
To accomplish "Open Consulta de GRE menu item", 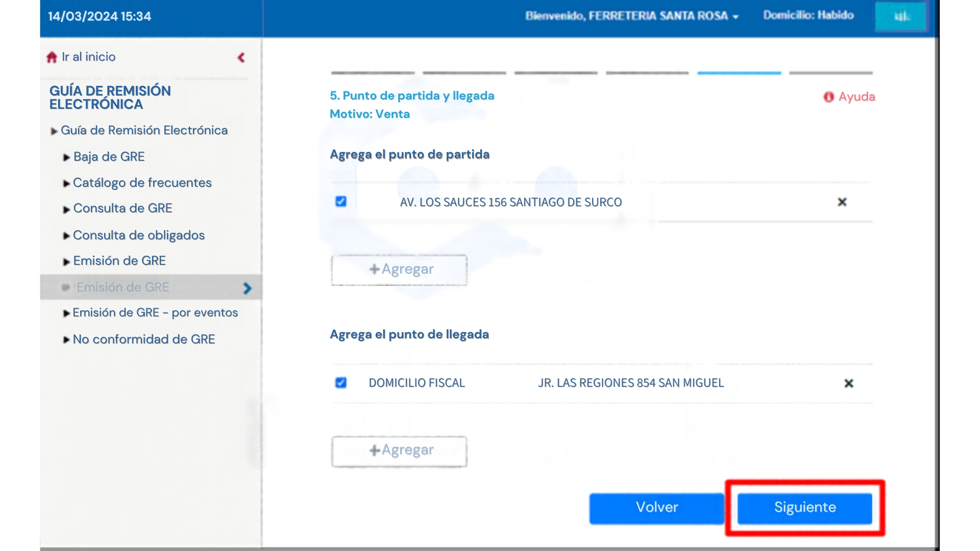I will coord(122,208).
